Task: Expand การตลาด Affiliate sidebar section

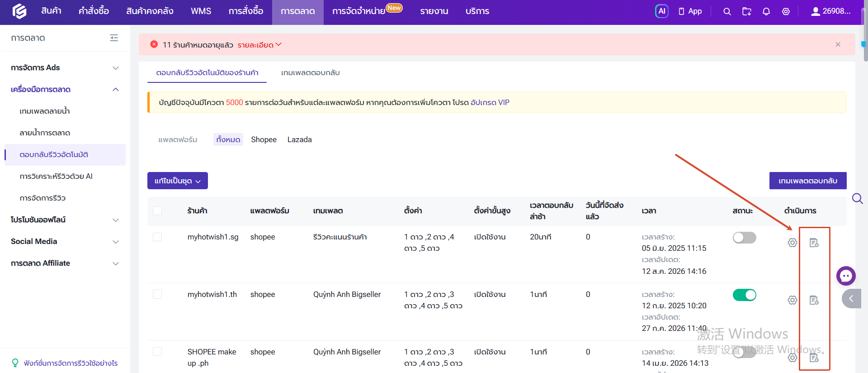Action: (65, 263)
